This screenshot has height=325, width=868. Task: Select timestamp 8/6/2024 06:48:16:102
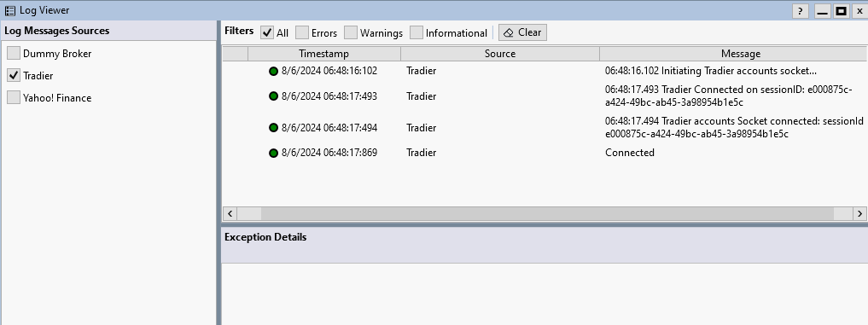tap(329, 71)
